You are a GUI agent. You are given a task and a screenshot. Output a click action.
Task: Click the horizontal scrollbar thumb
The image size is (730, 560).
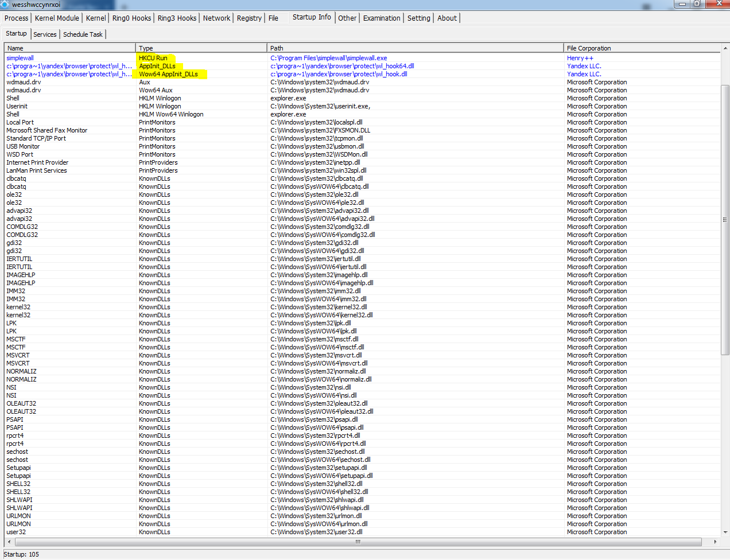pyautogui.click(x=358, y=542)
